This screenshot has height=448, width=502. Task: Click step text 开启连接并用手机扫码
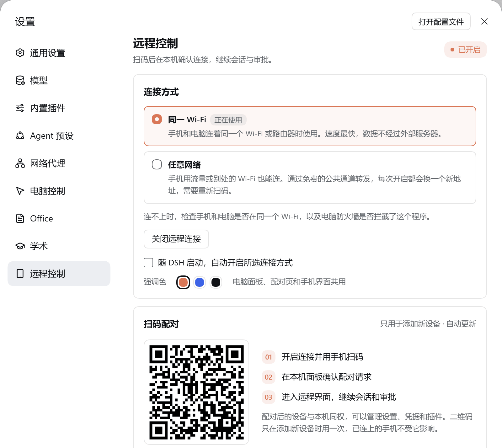point(322,357)
